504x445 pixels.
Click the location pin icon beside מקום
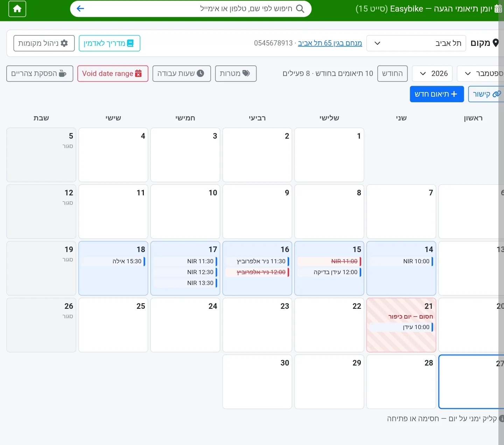pyautogui.click(x=495, y=43)
